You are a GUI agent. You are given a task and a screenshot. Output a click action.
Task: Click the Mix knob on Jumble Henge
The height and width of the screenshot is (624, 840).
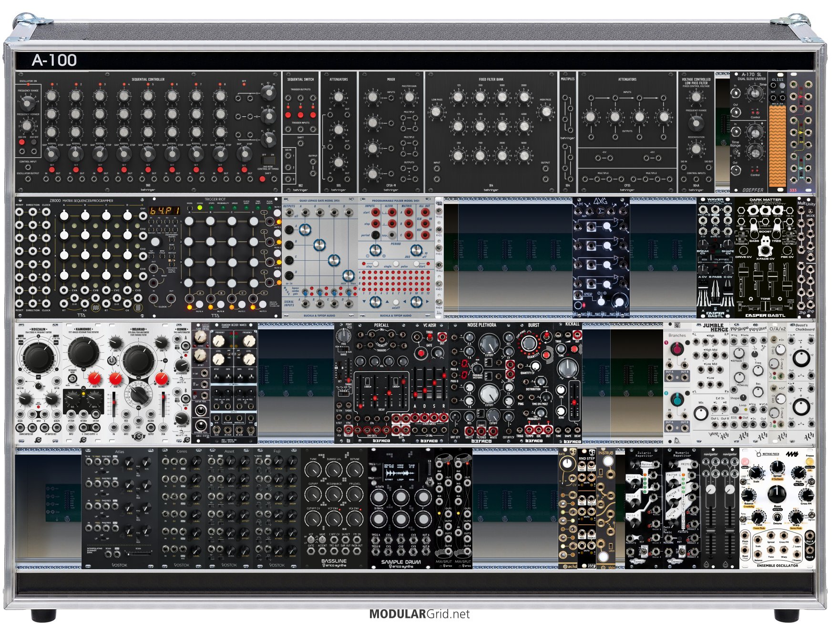pyautogui.click(x=700, y=413)
